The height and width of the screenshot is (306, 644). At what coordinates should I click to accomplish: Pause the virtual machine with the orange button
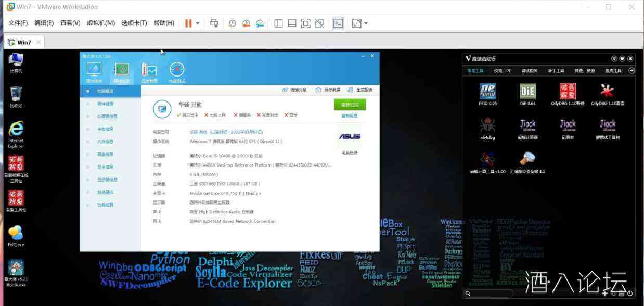pos(188,23)
